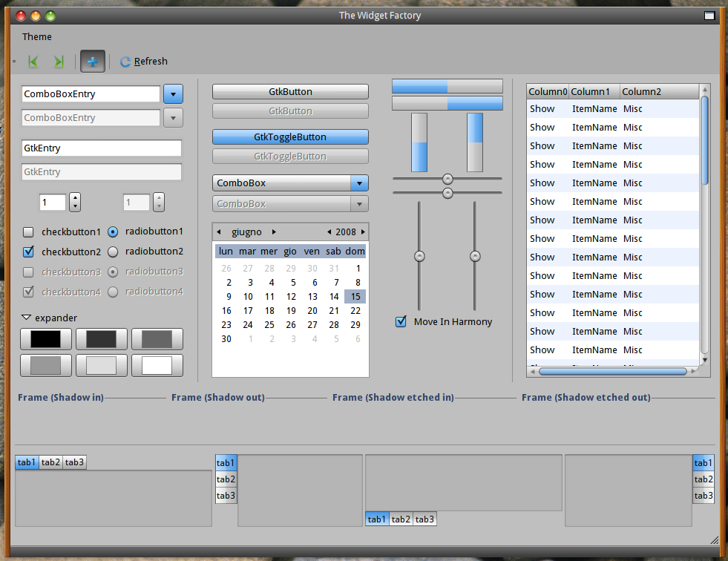Screen dimensions: 728x561
Task: Click previous year arrow beside 2008
Action: (329, 232)
